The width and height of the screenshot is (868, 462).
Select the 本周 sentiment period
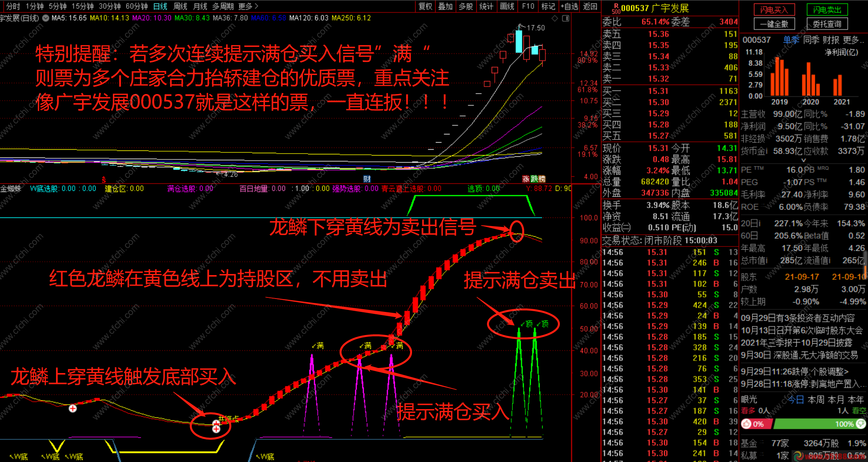pyautogui.click(x=816, y=400)
